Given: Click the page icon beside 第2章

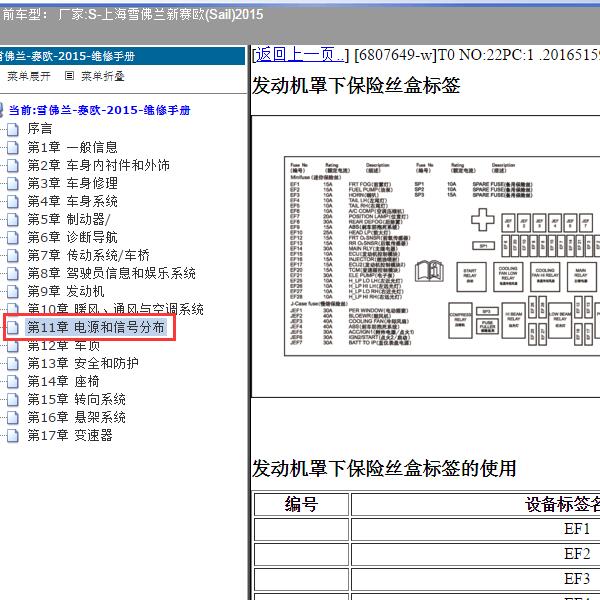Looking at the screenshot, I should tap(13, 165).
